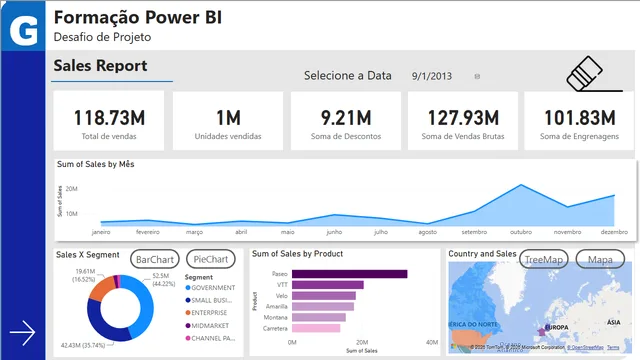
Task: Click the Sales Report title
Action: pyautogui.click(x=100, y=66)
